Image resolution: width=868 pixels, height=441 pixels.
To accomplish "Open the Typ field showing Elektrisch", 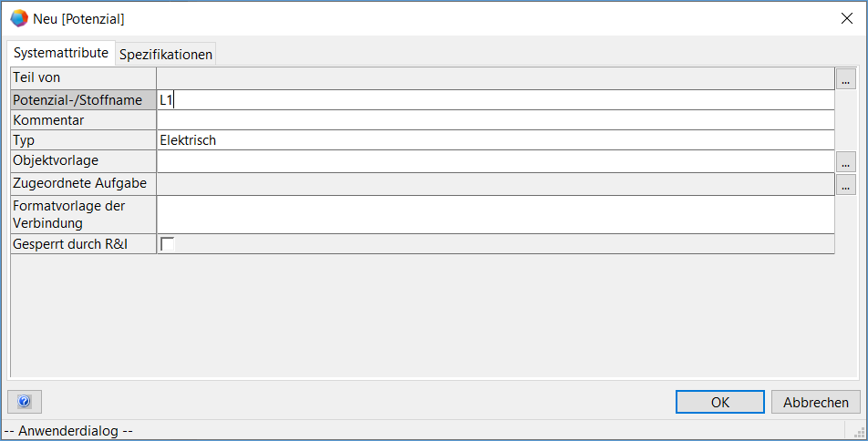I will pos(495,140).
